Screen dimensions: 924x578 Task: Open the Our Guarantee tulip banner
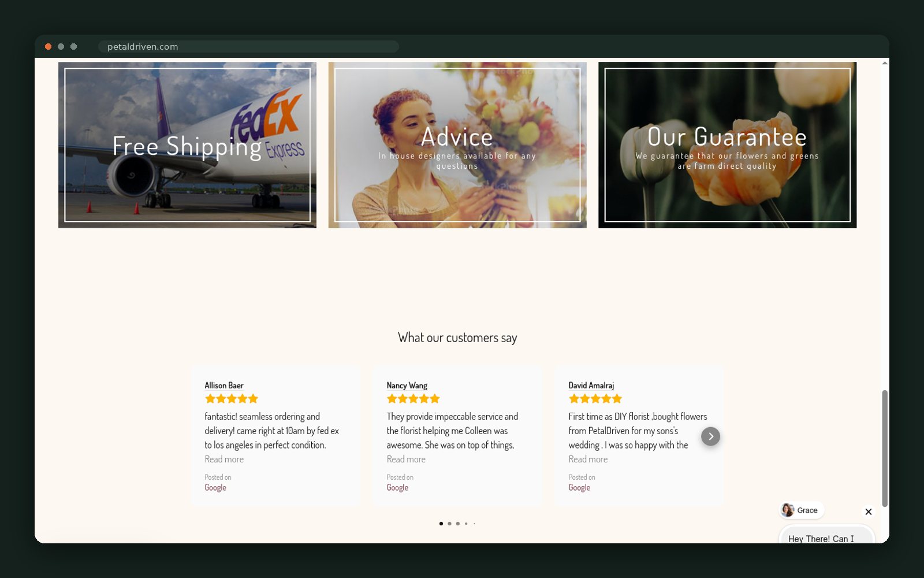pos(727,145)
